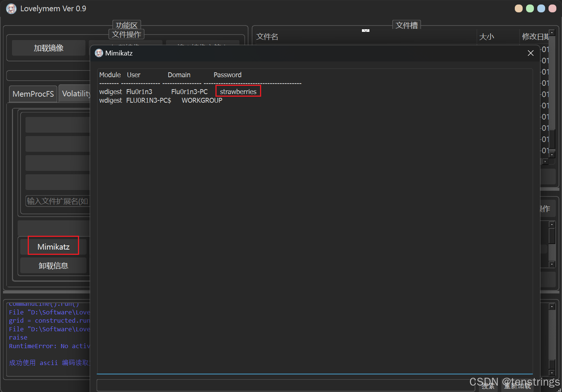Click the 搜索 button
The width and height of the screenshot is (562, 392).
488,386
